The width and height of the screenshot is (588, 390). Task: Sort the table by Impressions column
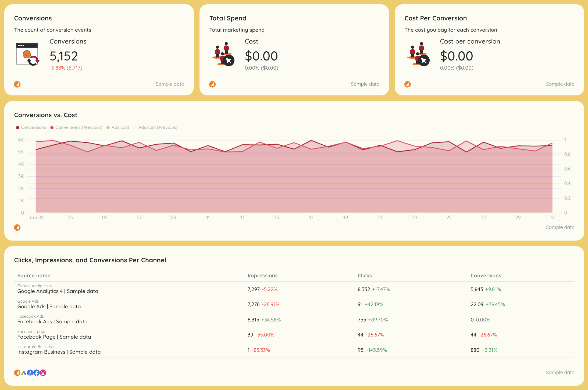(263, 275)
